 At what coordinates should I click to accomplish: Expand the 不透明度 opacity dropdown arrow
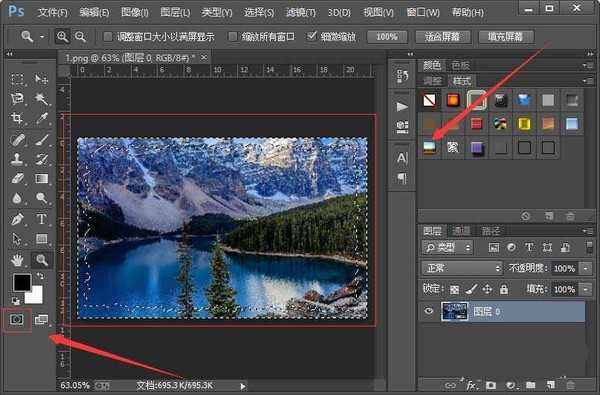coord(585,268)
